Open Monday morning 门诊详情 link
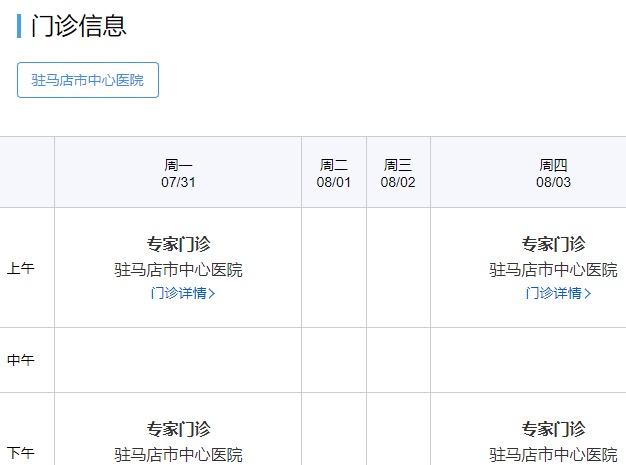 click(x=178, y=293)
